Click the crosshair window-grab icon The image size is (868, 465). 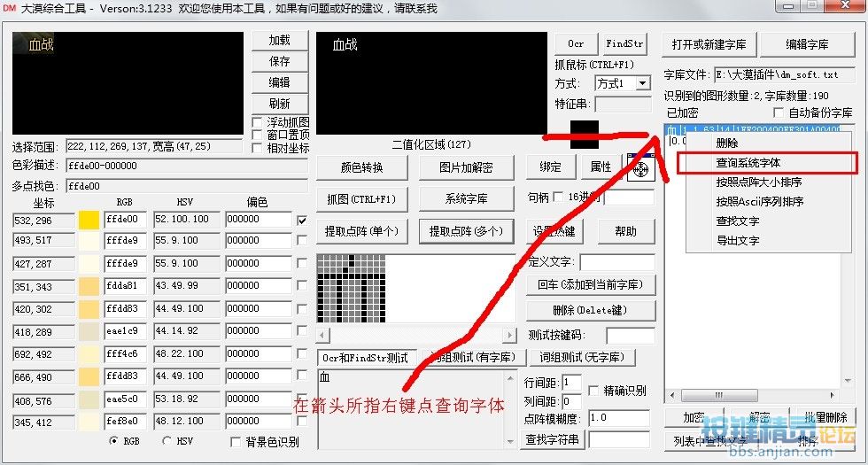(x=641, y=167)
